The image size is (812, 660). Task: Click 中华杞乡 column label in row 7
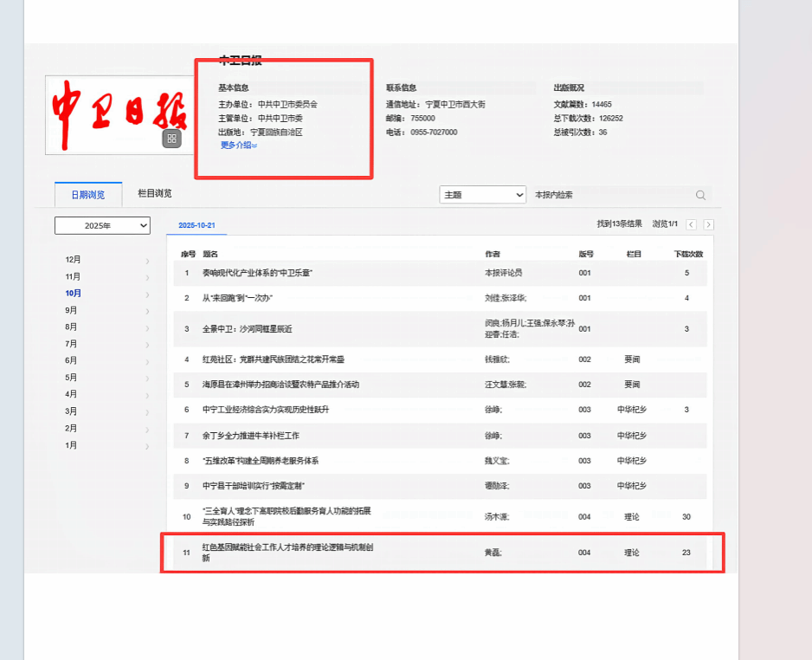pyautogui.click(x=632, y=436)
